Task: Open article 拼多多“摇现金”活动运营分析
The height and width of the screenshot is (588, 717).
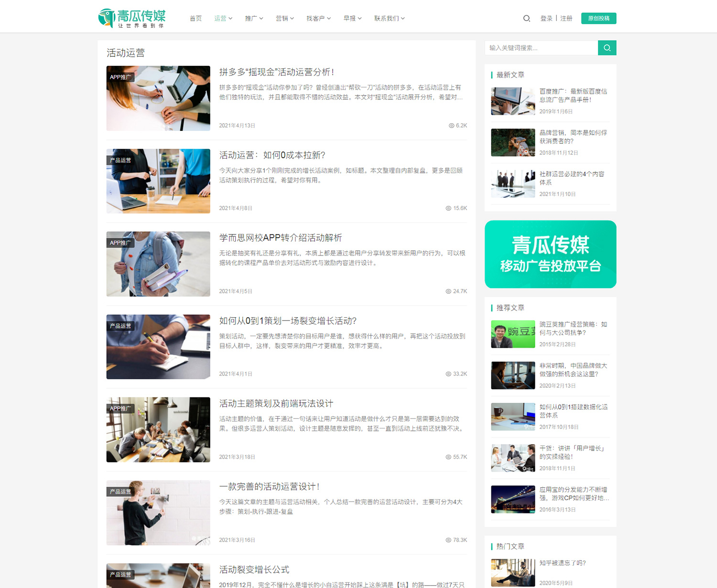Action: click(x=276, y=72)
